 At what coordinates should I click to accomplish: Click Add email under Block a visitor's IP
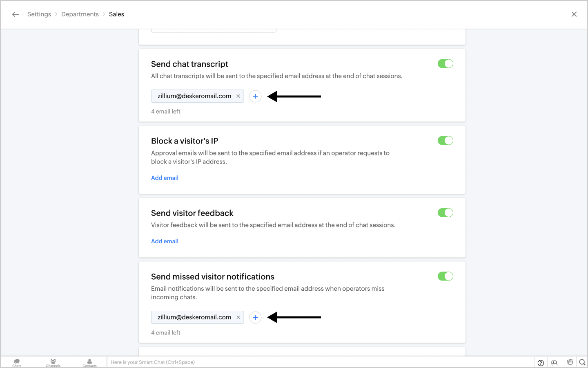[x=165, y=178]
